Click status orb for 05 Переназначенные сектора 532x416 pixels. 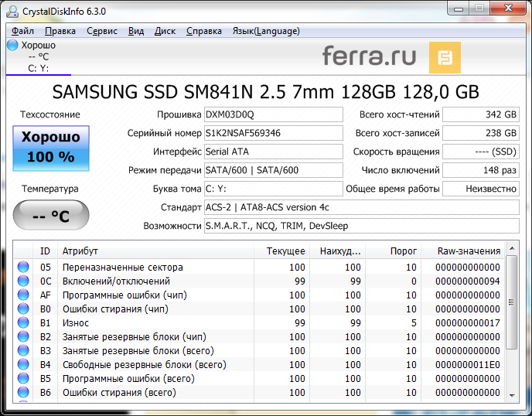[23, 267]
